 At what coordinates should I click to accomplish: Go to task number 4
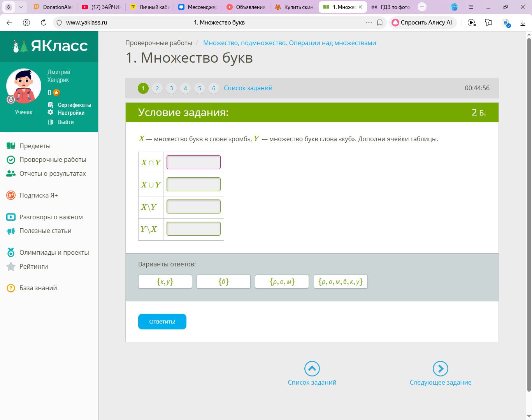click(x=185, y=88)
